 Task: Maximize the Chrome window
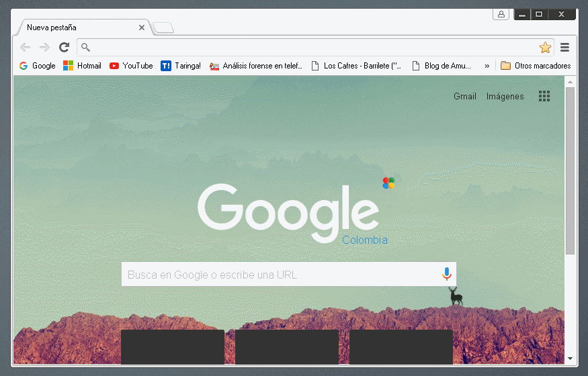(x=539, y=14)
